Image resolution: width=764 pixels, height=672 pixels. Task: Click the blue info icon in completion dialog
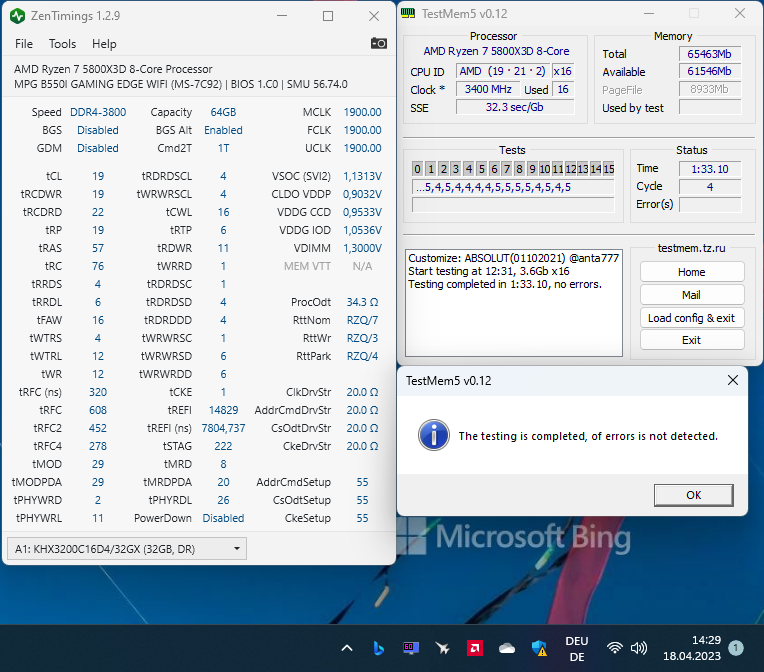pos(433,435)
